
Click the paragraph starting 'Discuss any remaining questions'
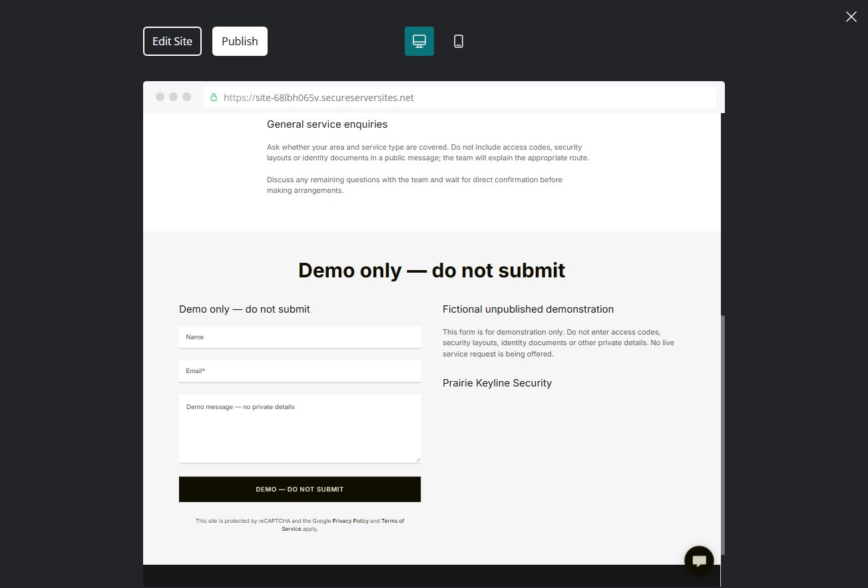click(x=415, y=185)
